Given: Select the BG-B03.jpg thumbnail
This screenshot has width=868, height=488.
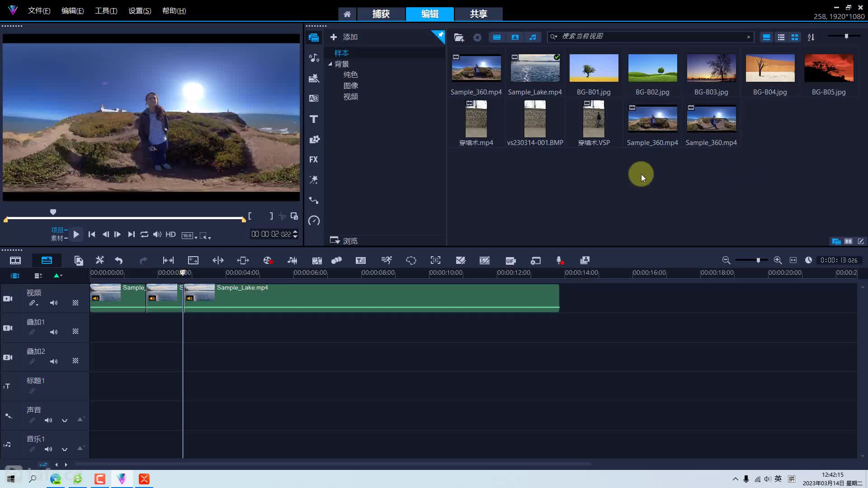Looking at the screenshot, I should [x=711, y=68].
